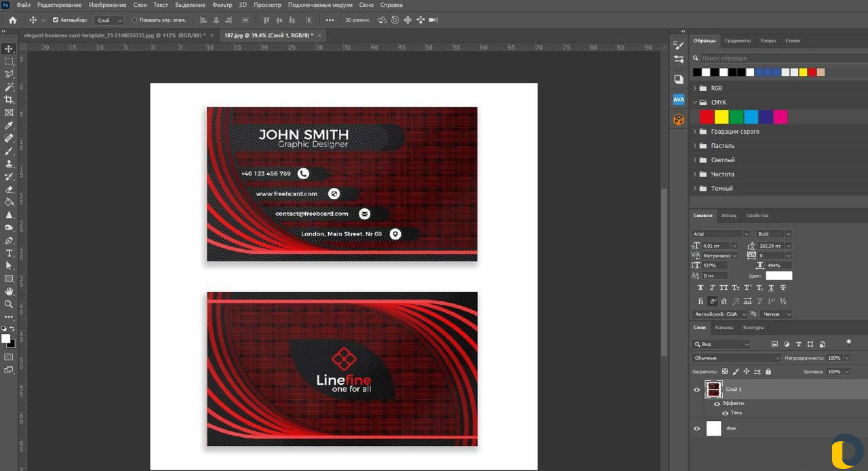Toggle Strikethrough style in Character panel

pyautogui.click(x=783, y=288)
